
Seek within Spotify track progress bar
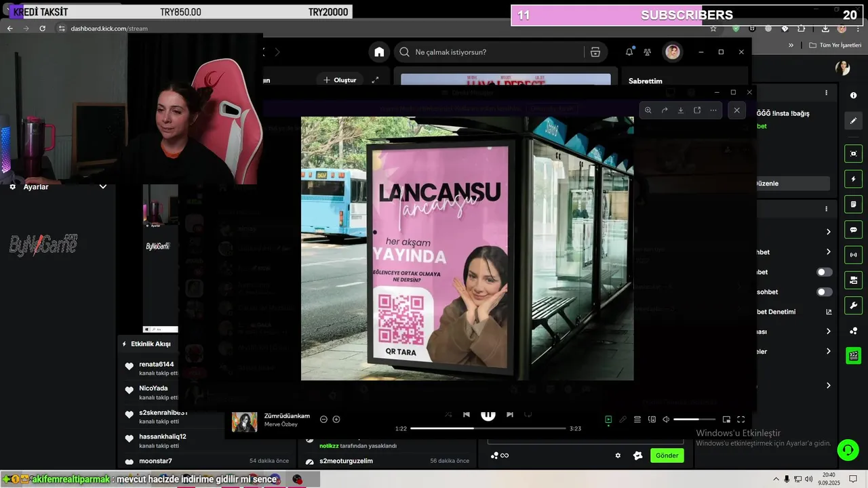[x=488, y=428]
